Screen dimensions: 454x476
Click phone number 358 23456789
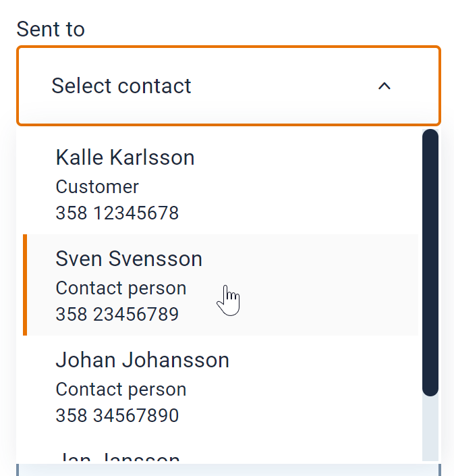[x=117, y=315]
